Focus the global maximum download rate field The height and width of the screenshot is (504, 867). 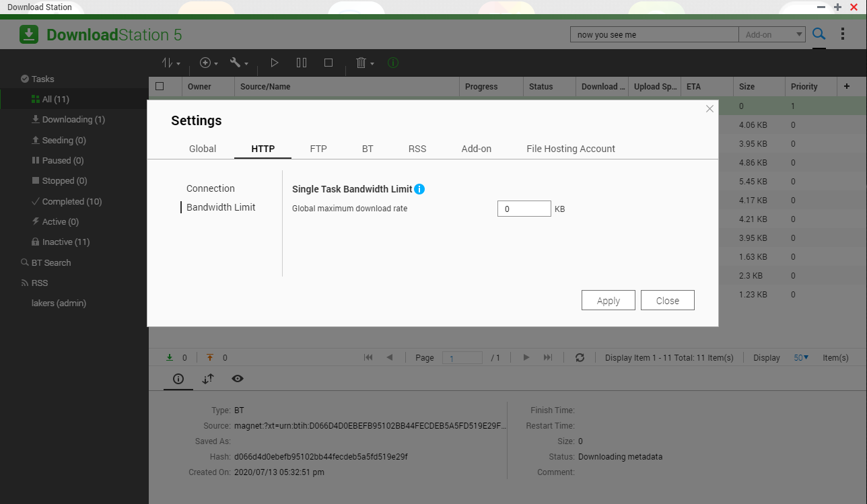(524, 209)
